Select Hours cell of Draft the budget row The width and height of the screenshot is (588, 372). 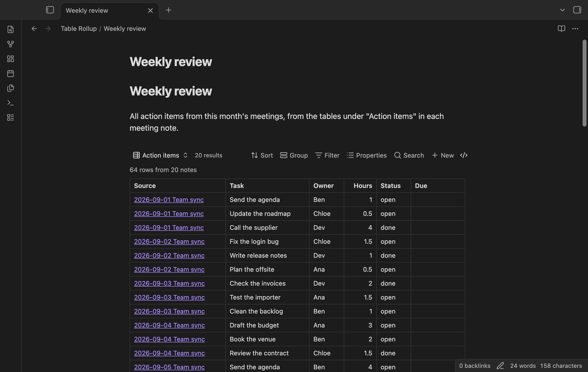tap(360, 325)
